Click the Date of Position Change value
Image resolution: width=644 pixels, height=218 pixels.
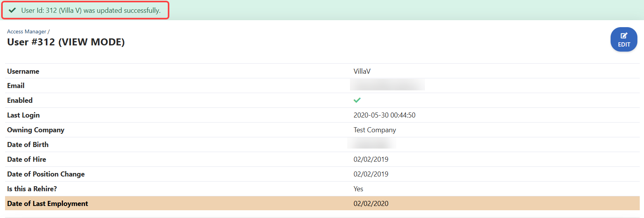pos(371,174)
